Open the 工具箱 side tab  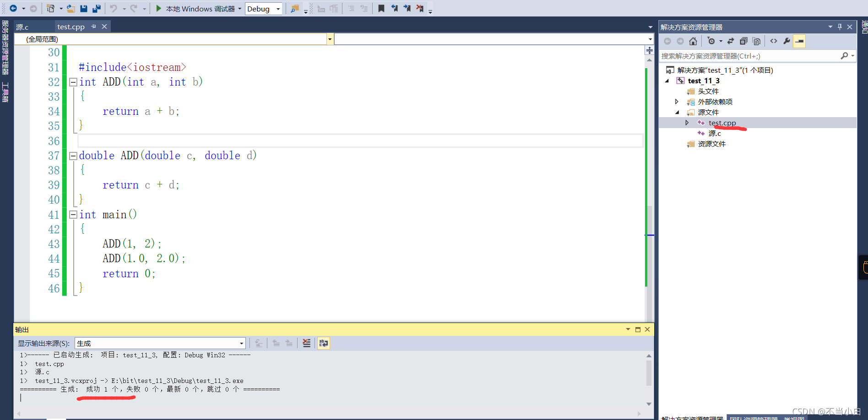pyautogui.click(x=5, y=92)
